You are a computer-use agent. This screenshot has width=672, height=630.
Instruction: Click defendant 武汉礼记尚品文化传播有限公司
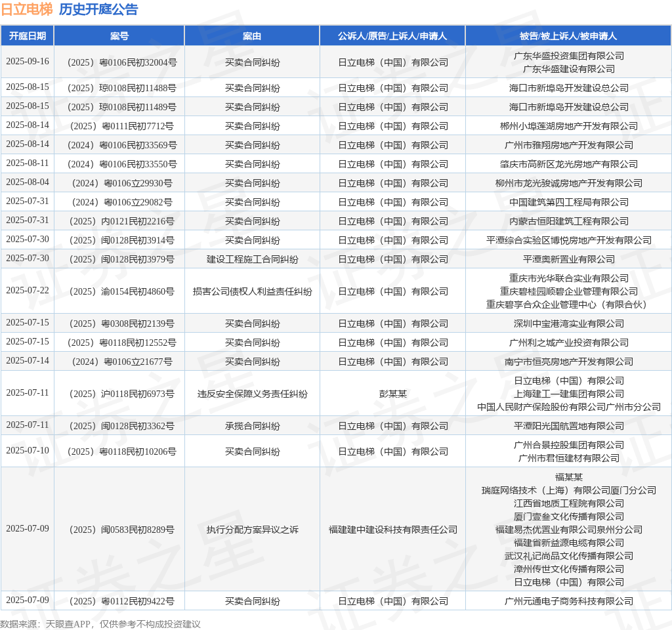569,556
